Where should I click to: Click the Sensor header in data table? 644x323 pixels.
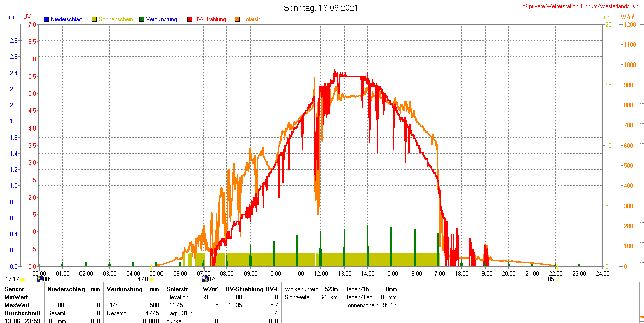[x=14, y=289]
